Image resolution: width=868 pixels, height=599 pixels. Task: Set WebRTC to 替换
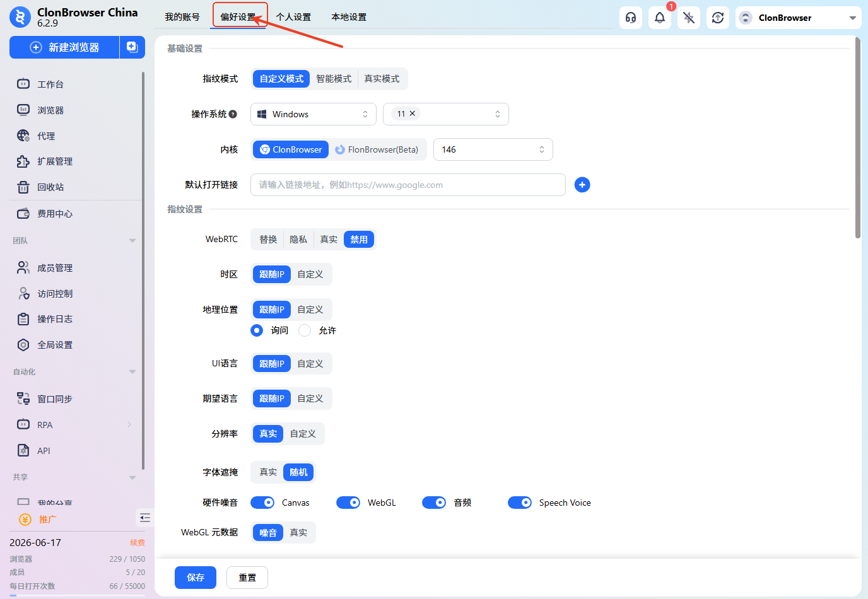[268, 240]
